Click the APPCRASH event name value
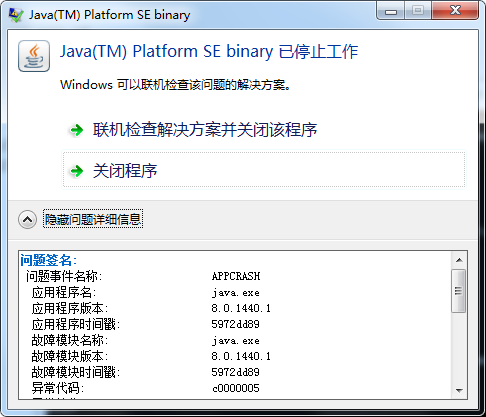This screenshot has height=417, width=486. [x=236, y=276]
